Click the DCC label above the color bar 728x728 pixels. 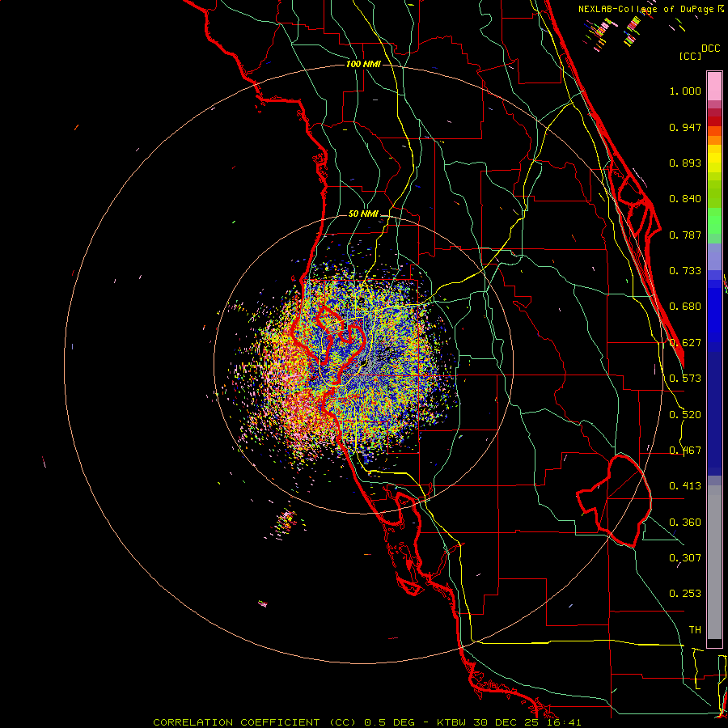710,49
